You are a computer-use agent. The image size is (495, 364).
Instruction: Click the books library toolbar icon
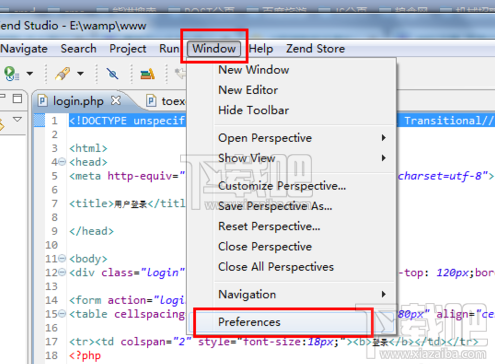point(147,74)
